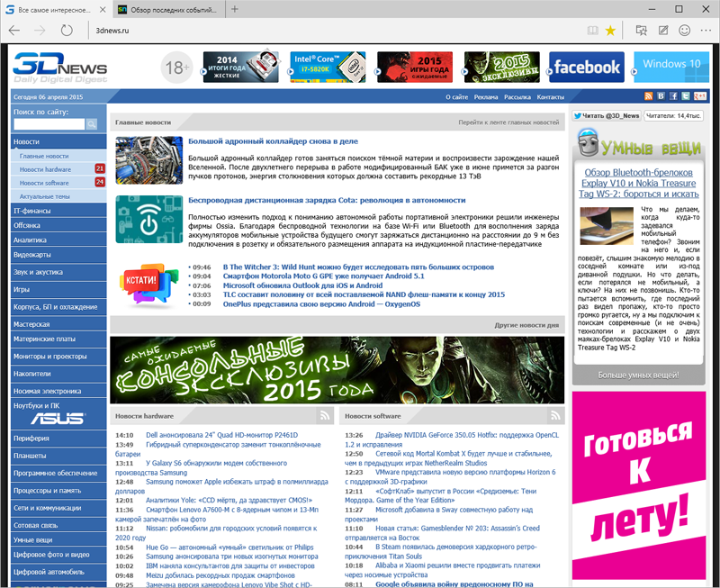Viewport: 720px width, 588px height.
Task: Click the browser forward arrow
Action: click(40, 31)
